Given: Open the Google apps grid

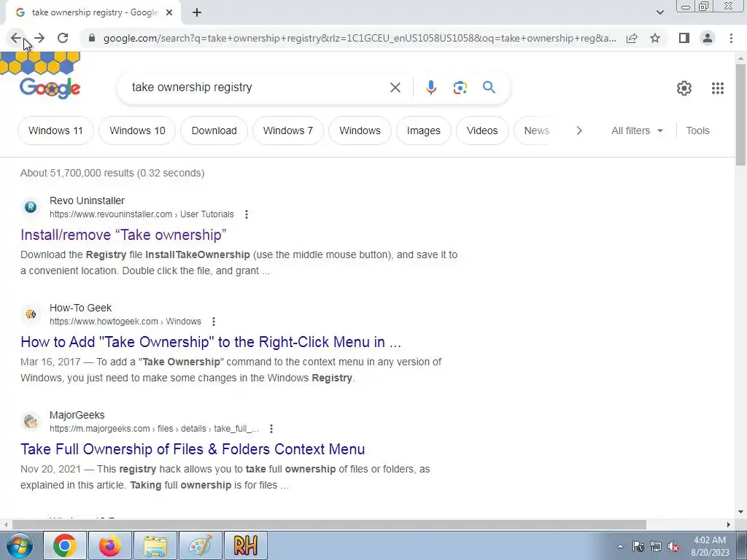Looking at the screenshot, I should [718, 88].
